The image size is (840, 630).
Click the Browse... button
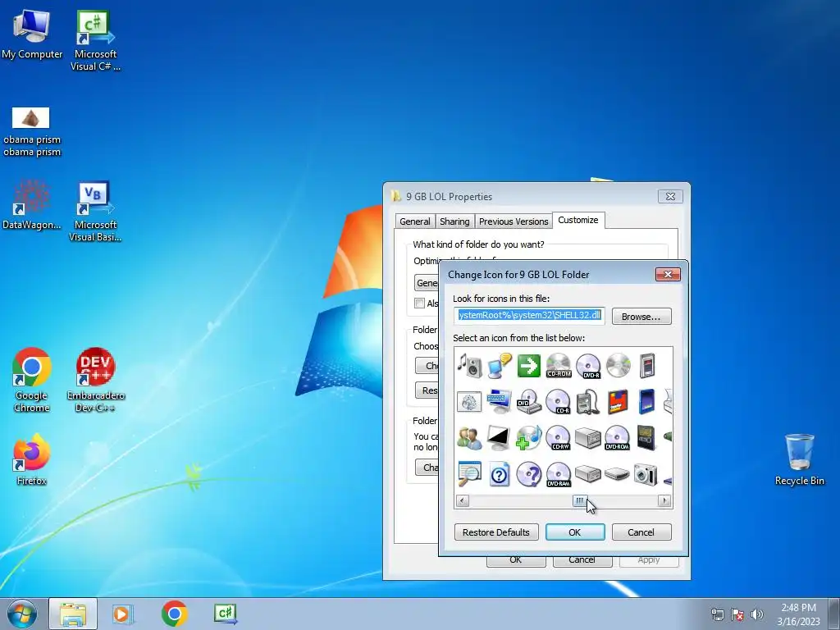[x=641, y=317]
